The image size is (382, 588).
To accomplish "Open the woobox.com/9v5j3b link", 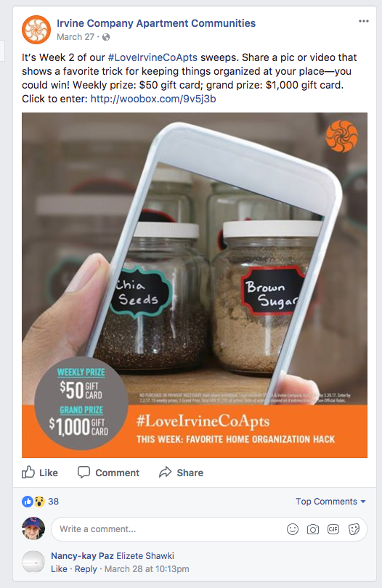I will [x=153, y=99].
